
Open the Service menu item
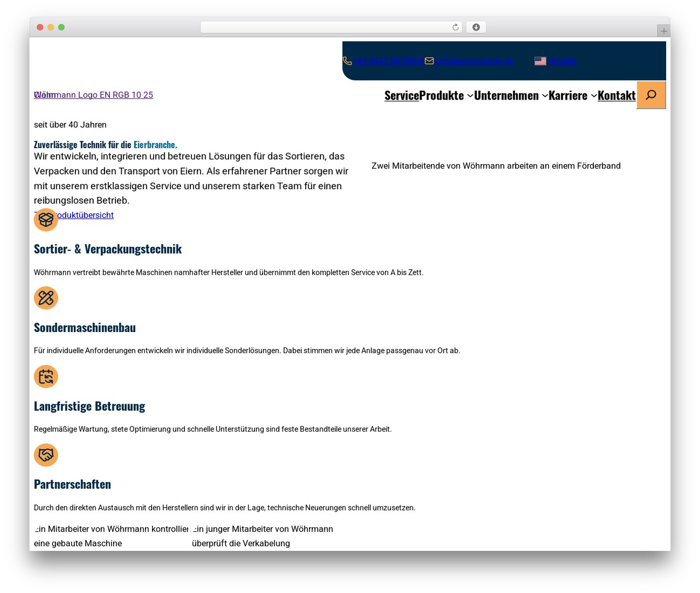tap(401, 95)
